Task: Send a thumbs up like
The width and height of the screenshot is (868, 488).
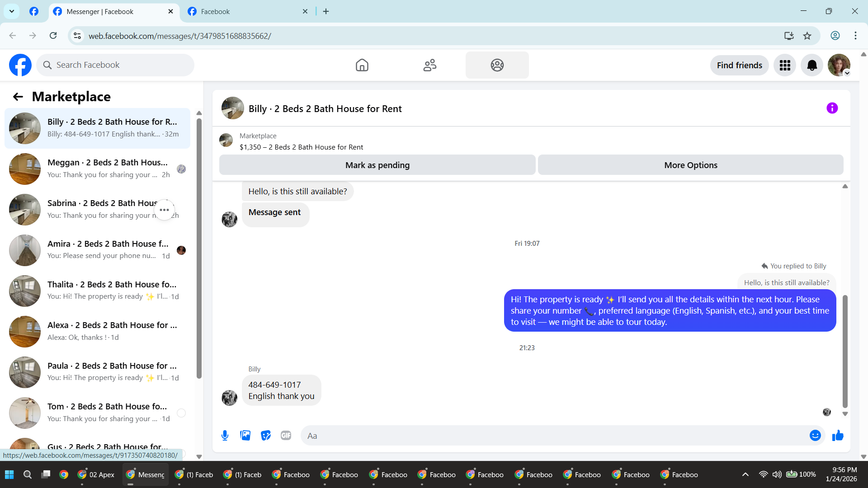Action: click(838, 436)
